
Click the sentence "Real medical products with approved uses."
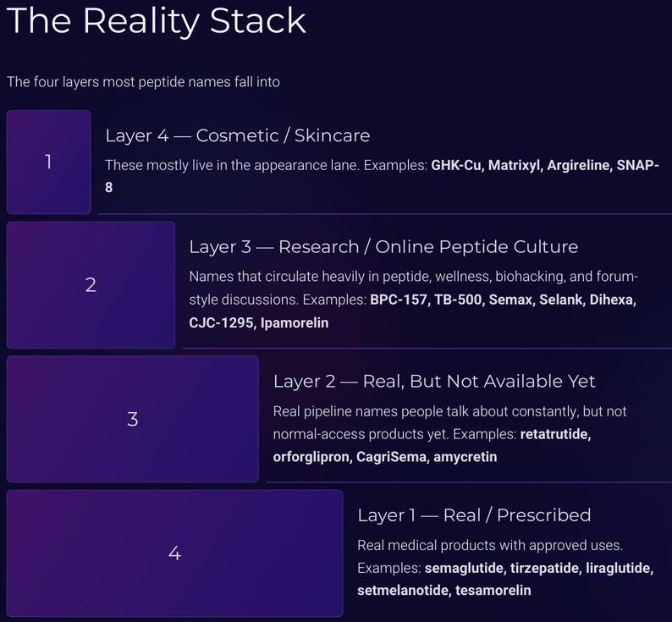click(490, 545)
